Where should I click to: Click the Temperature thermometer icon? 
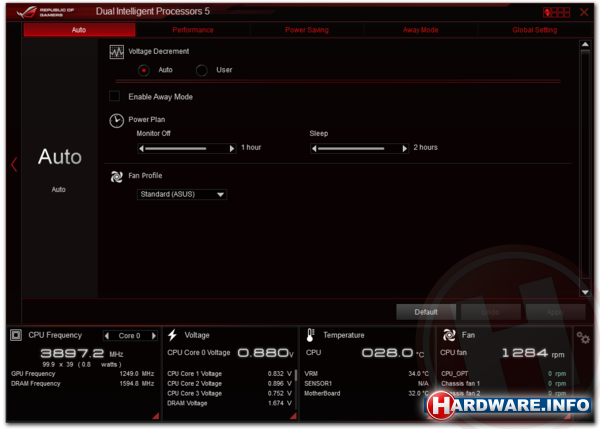click(x=310, y=335)
